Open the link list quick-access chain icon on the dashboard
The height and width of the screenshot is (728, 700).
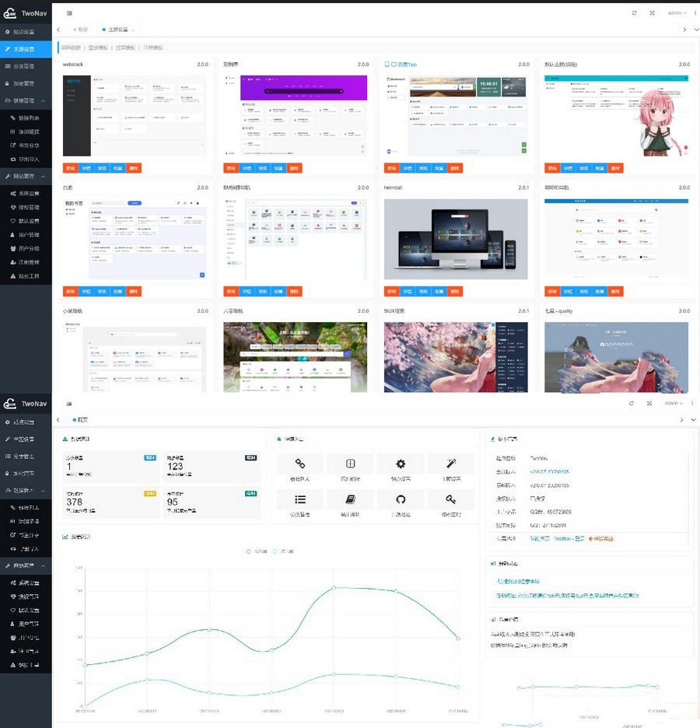300,464
